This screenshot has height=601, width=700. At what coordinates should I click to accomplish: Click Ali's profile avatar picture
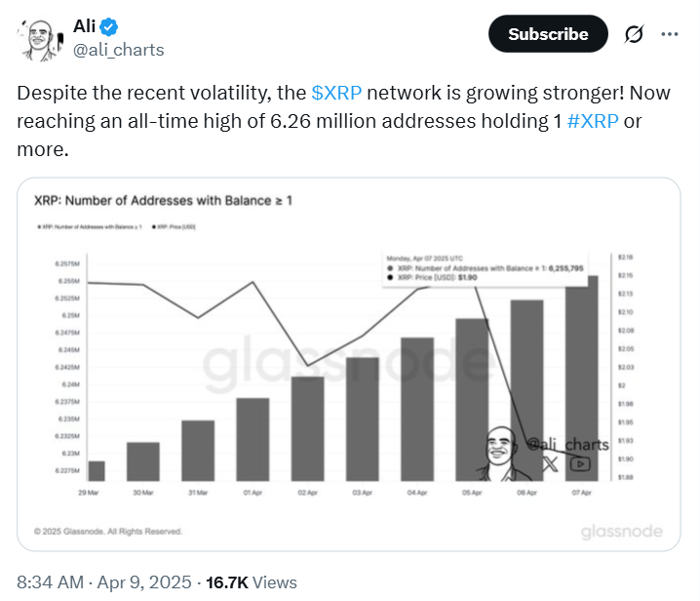coord(36,36)
